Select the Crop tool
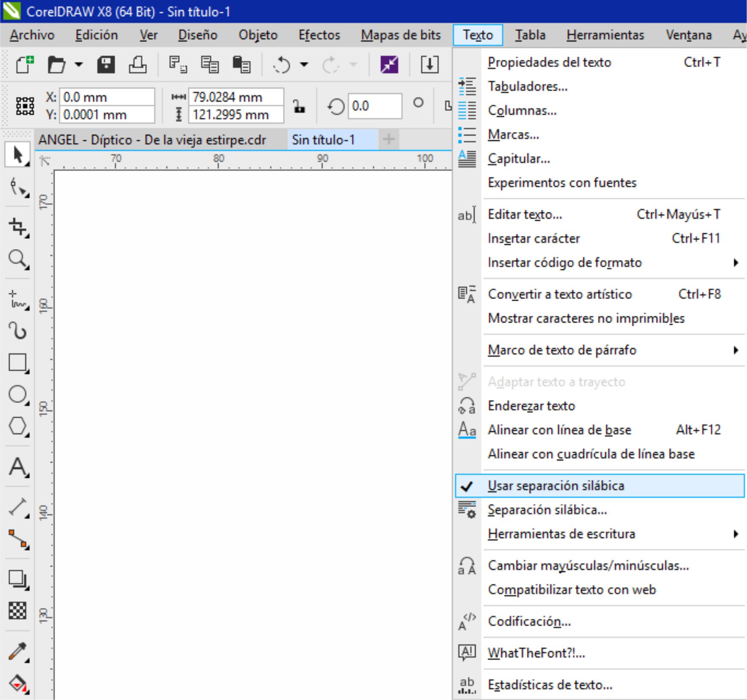The height and width of the screenshot is (700, 747). click(18, 227)
